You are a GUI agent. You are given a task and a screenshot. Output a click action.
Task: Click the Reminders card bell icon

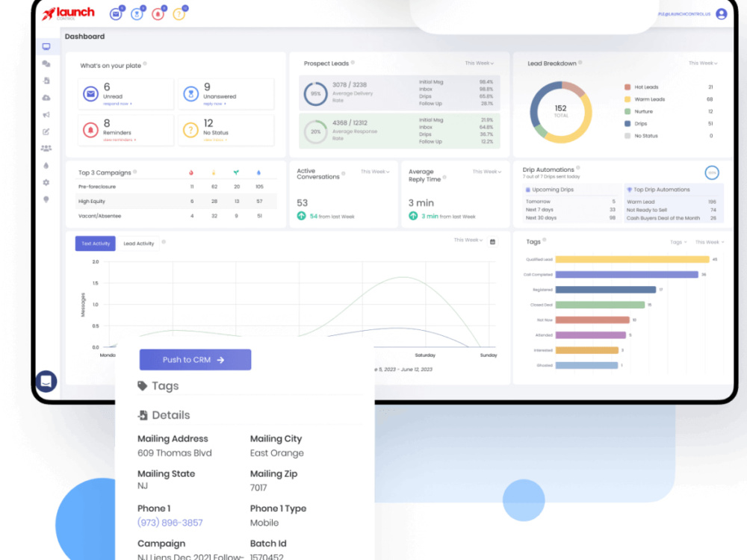click(x=90, y=130)
